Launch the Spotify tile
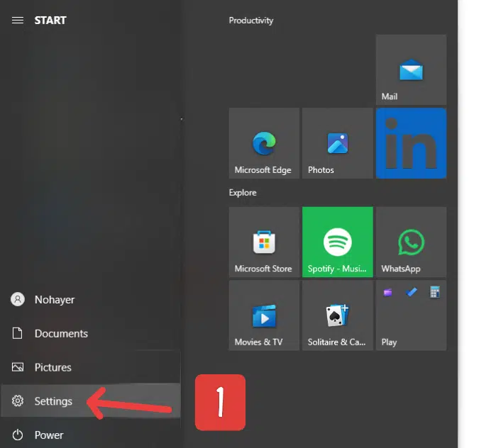 (x=338, y=242)
